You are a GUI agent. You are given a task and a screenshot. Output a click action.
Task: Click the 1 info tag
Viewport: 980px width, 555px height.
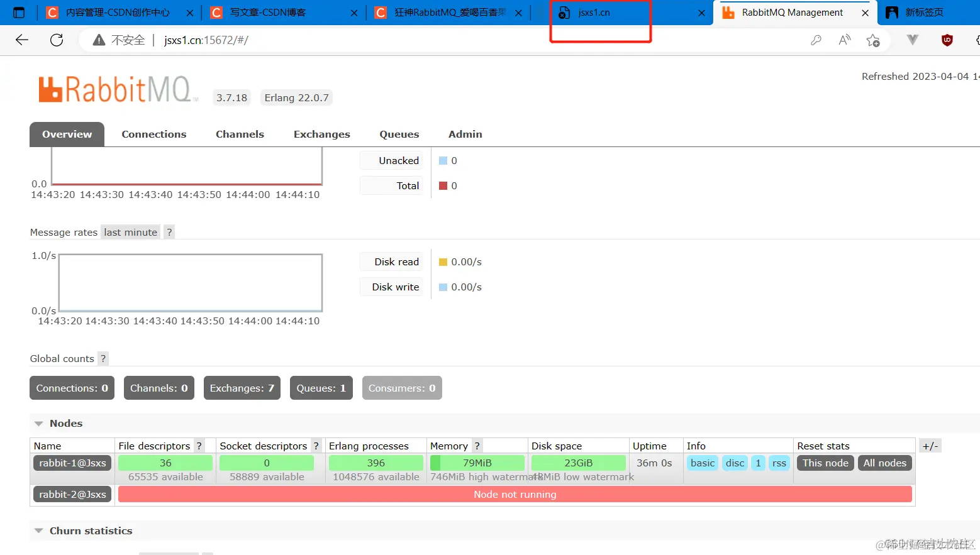click(x=758, y=463)
